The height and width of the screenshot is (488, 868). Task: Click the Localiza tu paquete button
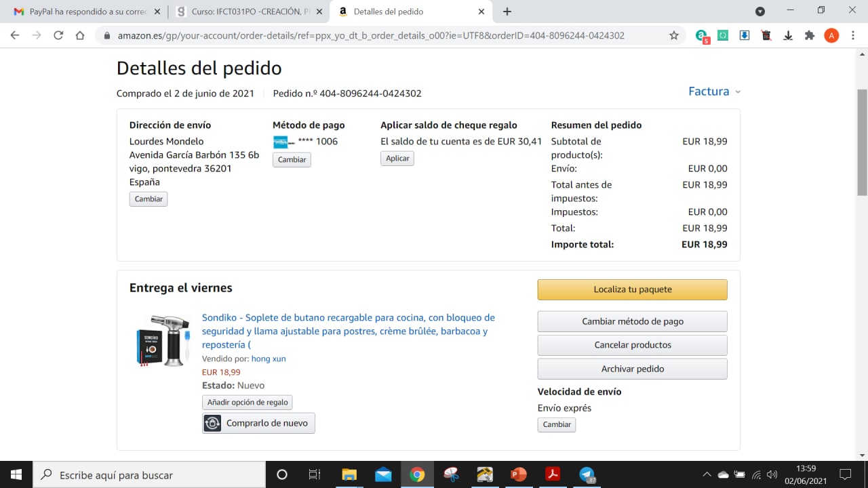point(632,289)
